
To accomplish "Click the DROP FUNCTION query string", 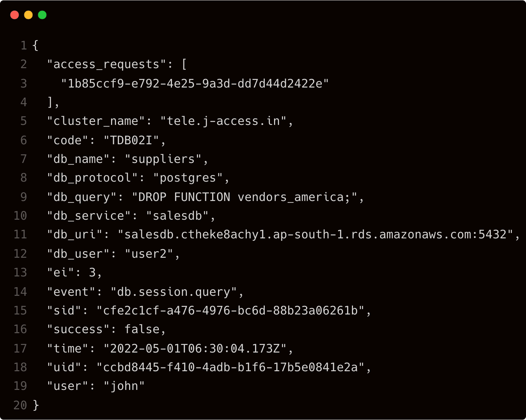I will pos(244,197).
